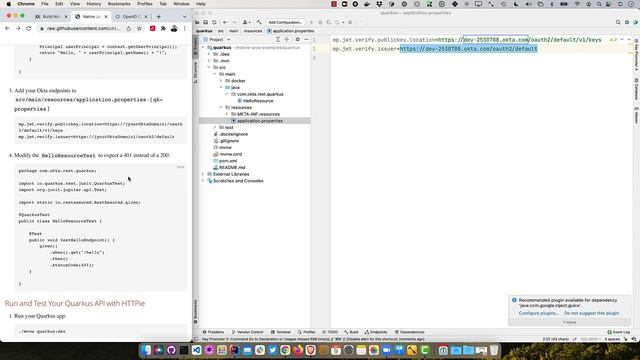
Task: Open Terminal tool window
Action: tap(280, 332)
